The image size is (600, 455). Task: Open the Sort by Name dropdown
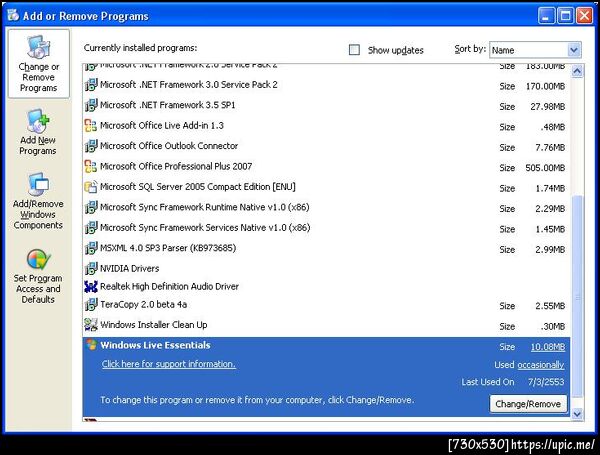pos(535,50)
